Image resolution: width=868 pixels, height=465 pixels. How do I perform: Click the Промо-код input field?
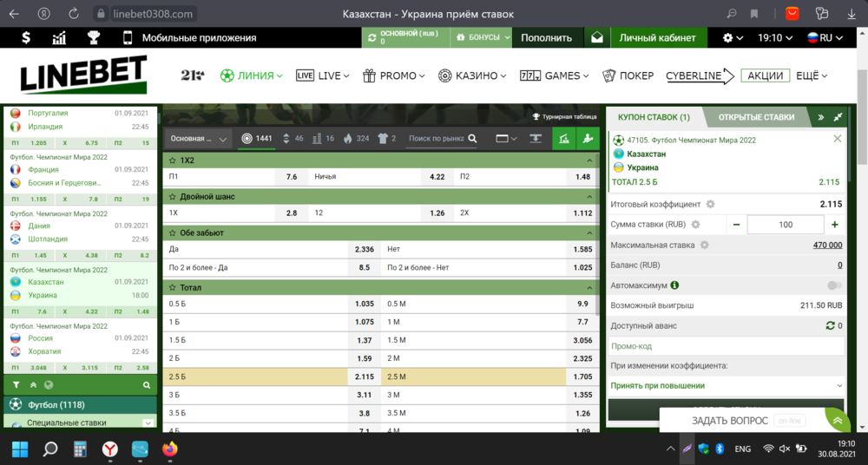tap(727, 346)
